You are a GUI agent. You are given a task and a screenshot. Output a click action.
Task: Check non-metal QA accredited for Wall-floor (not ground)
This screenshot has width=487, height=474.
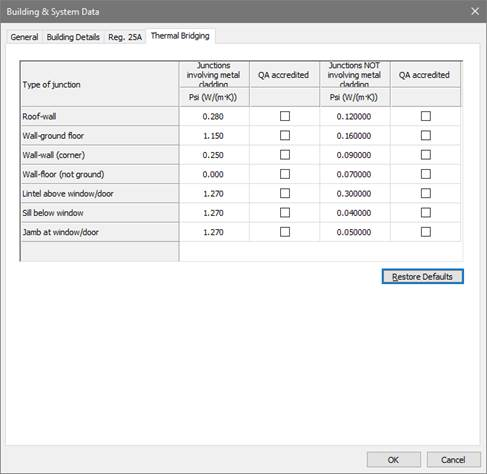click(x=426, y=174)
